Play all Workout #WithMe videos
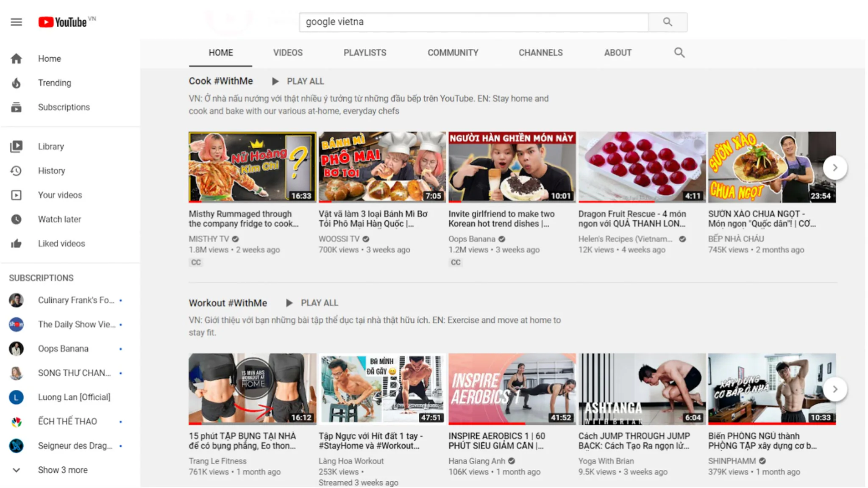 click(x=312, y=303)
